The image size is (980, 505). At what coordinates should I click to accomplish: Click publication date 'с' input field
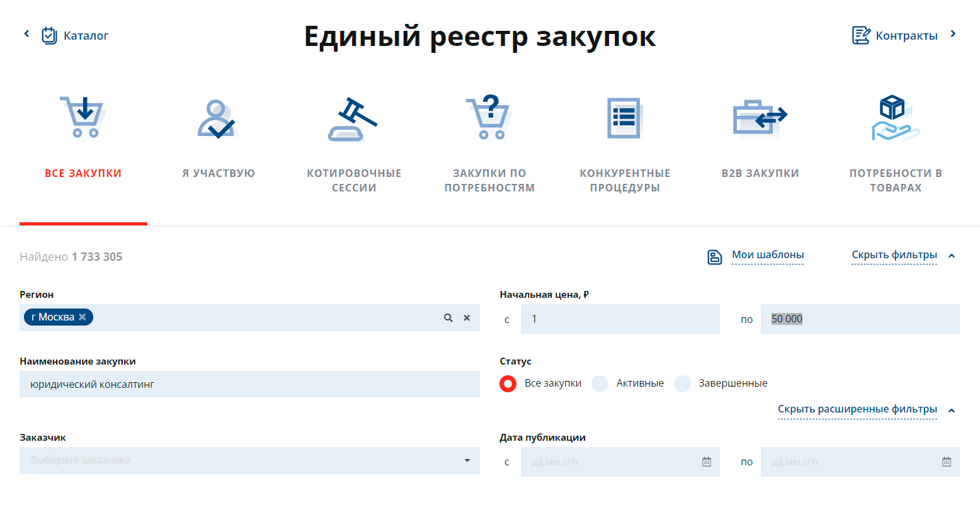620,462
